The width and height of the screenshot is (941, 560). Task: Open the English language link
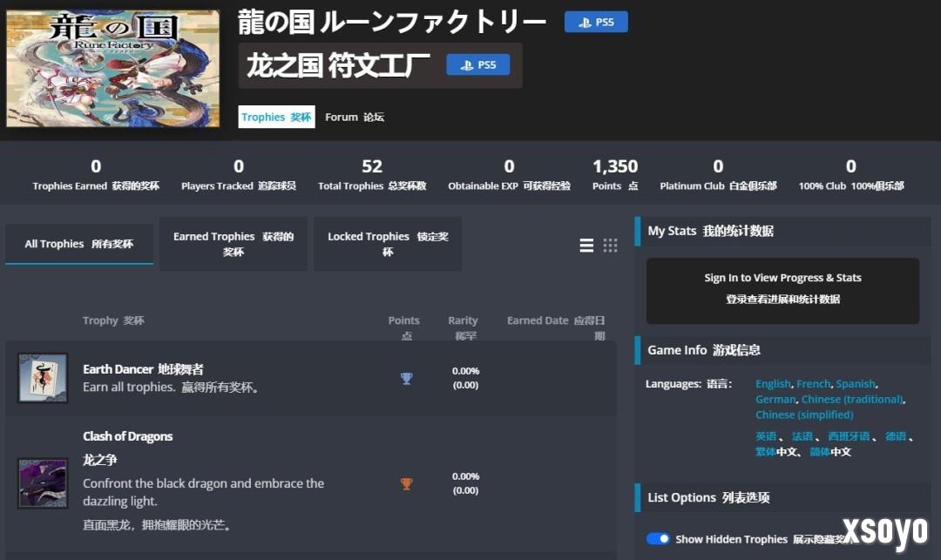[x=772, y=383]
